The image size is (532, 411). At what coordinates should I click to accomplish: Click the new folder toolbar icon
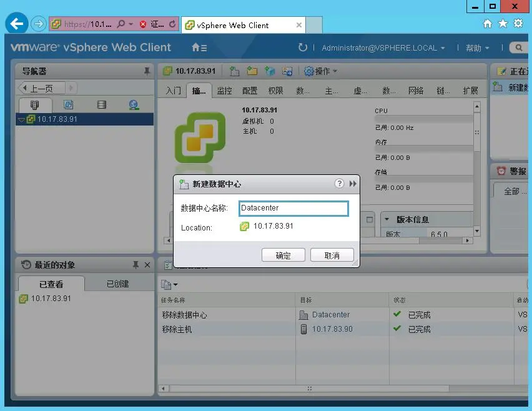click(x=252, y=71)
